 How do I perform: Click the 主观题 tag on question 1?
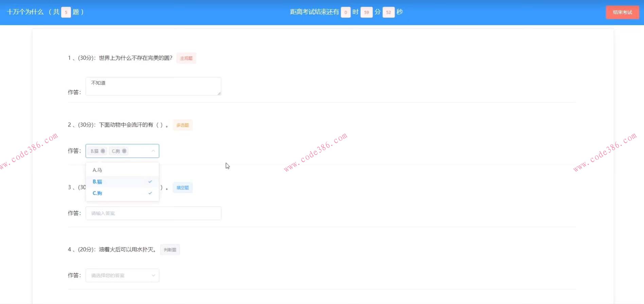186,58
